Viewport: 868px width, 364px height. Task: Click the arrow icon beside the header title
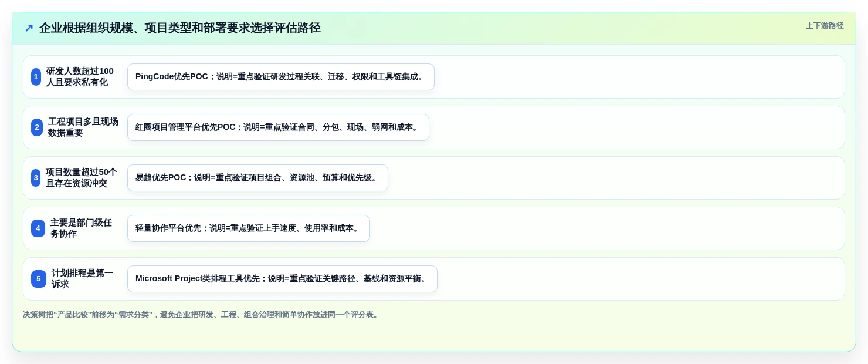click(x=29, y=28)
